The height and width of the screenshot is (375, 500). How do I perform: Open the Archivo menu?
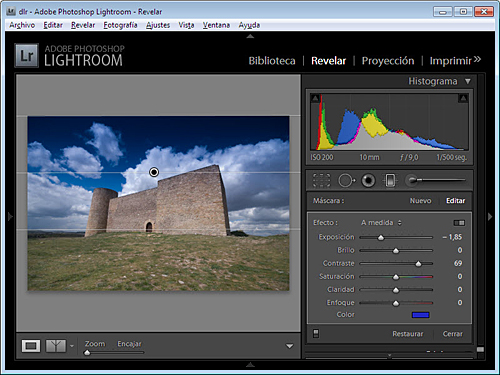22,25
